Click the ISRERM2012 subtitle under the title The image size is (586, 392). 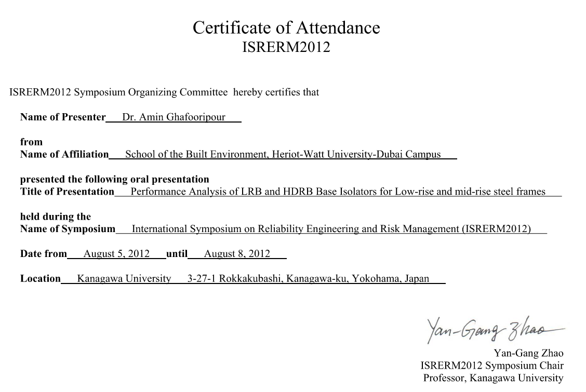[x=286, y=47]
